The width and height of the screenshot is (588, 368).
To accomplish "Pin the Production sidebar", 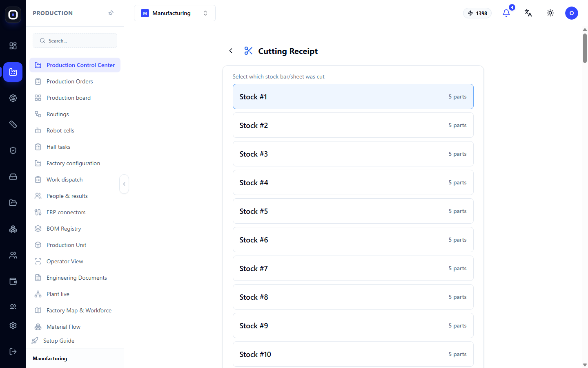I will pyautogui.click(x=111, y=13).
